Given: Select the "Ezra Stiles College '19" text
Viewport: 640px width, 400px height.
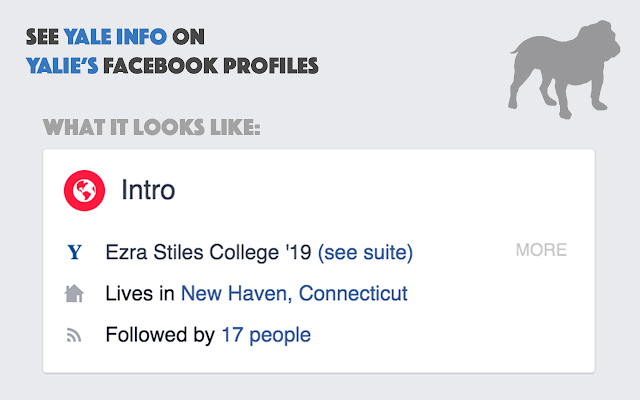Looking at the screenshot, I should pyautogui.click(x=208, y=253).
